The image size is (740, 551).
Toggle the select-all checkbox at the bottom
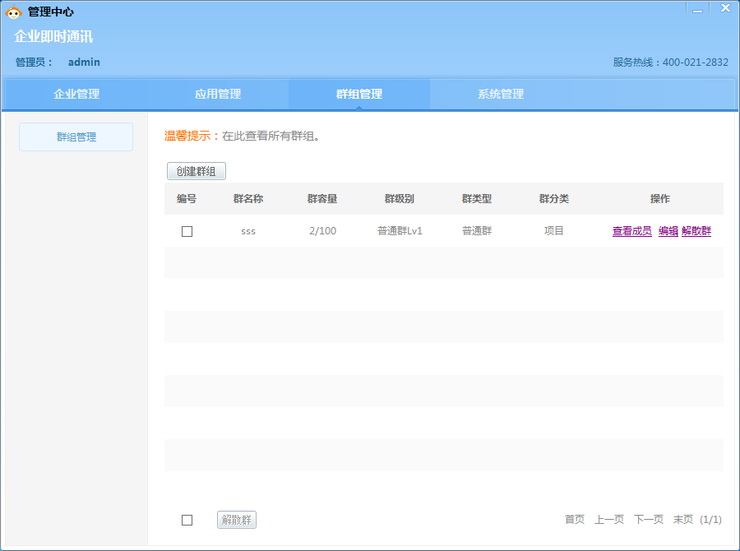[187, 520]
